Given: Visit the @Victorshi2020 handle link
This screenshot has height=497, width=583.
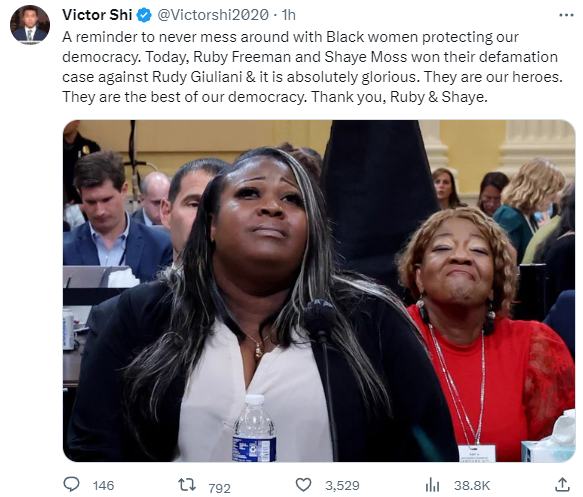Looking at the screenshot, I should point(213,15).
